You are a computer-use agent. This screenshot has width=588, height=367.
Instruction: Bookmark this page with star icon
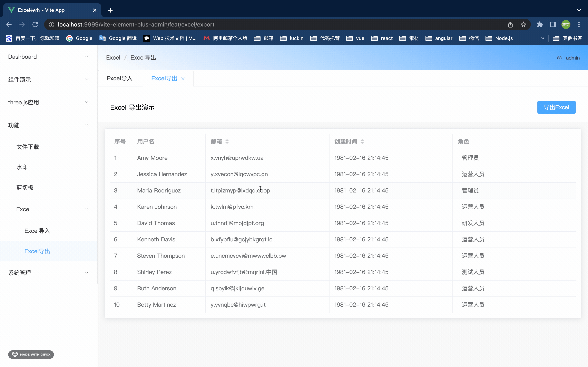tap(523, 24)
